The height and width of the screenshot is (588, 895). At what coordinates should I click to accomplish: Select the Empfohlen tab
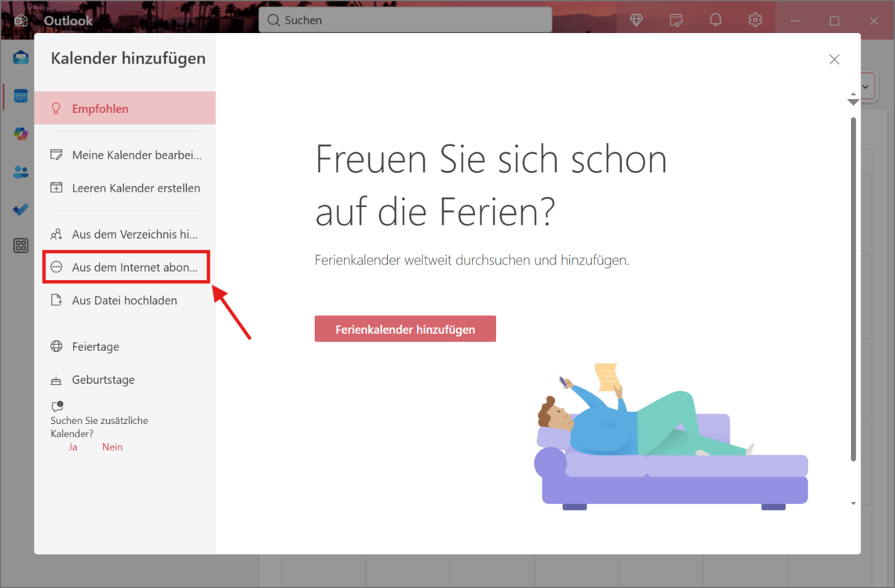[x=125, y=108]
